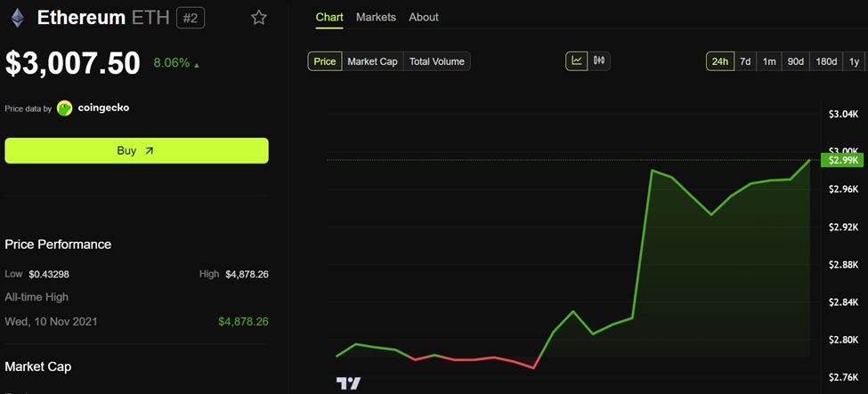Viewport: 868px width, 394px height.
Task: Click the Ethereum coin name heading
Action: [81, 18]
